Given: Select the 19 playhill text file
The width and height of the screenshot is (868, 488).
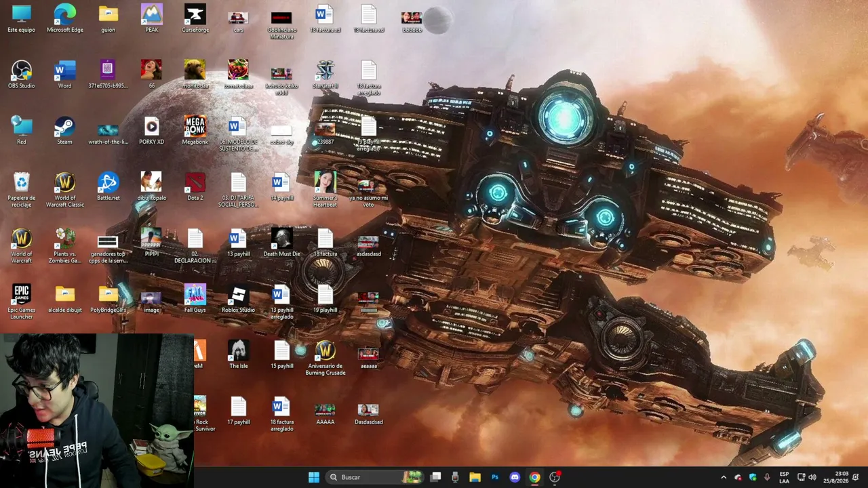Looking at the screenshot, I should [x=325, y=298].
